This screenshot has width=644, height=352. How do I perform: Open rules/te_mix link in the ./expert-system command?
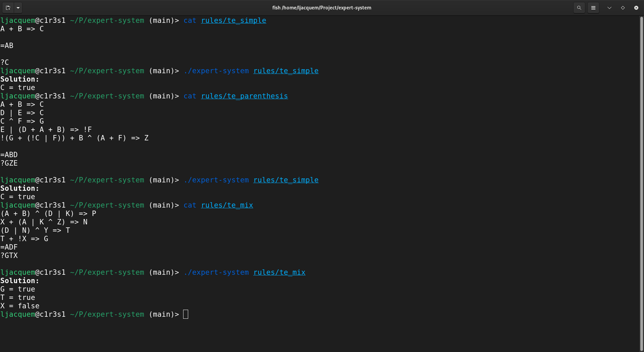coord(279,272)
